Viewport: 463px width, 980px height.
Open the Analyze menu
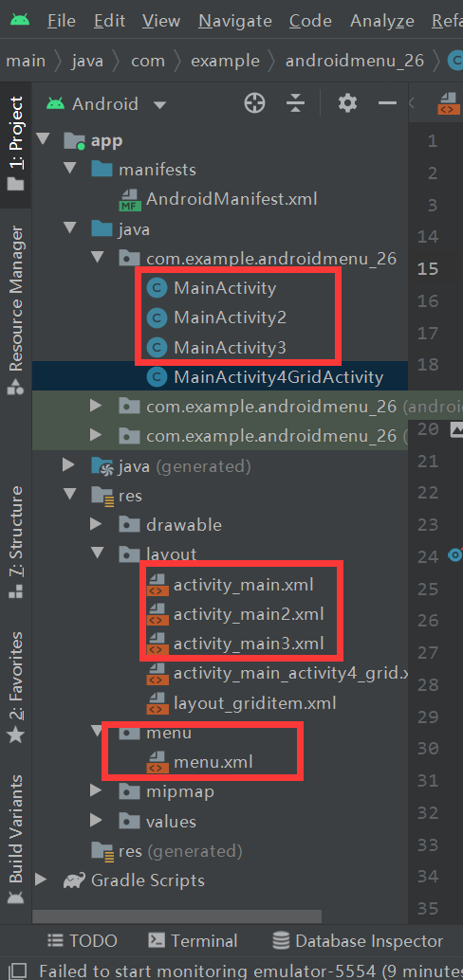click(x=382, y=21)
